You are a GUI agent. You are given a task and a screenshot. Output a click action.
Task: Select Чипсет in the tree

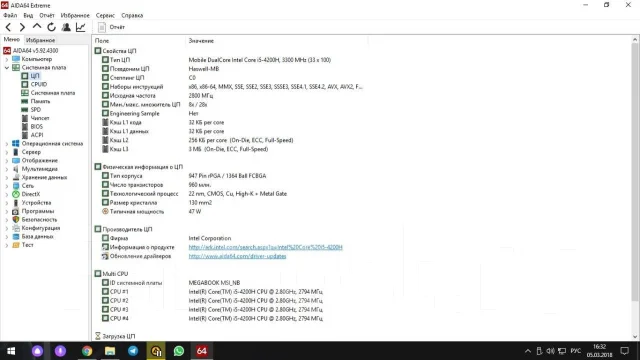[x=40, y=118]
